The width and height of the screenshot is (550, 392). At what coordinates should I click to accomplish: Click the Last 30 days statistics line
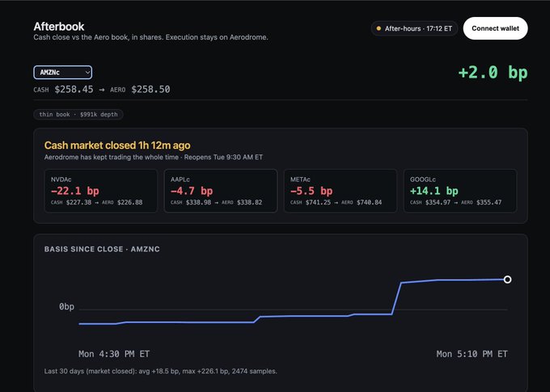[x=161, y=371]
